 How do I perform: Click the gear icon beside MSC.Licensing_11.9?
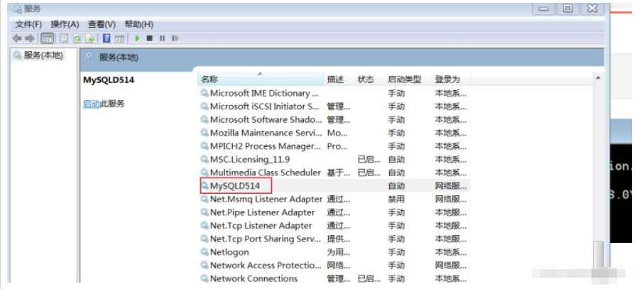point(204,159)
